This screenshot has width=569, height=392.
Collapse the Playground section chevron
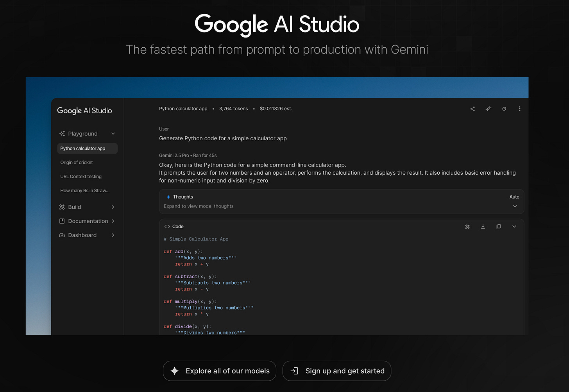tap(113, 134)
